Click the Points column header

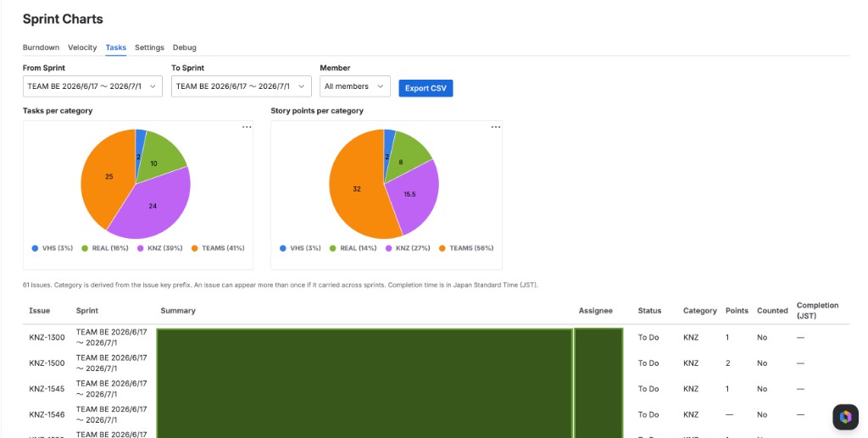point(737,311)
